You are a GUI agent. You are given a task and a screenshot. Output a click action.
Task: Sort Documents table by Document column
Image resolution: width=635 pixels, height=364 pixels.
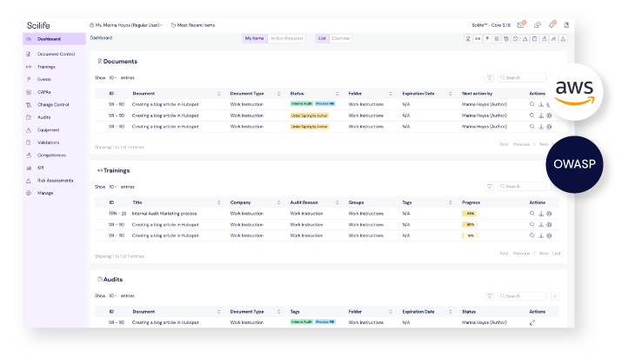218,94
